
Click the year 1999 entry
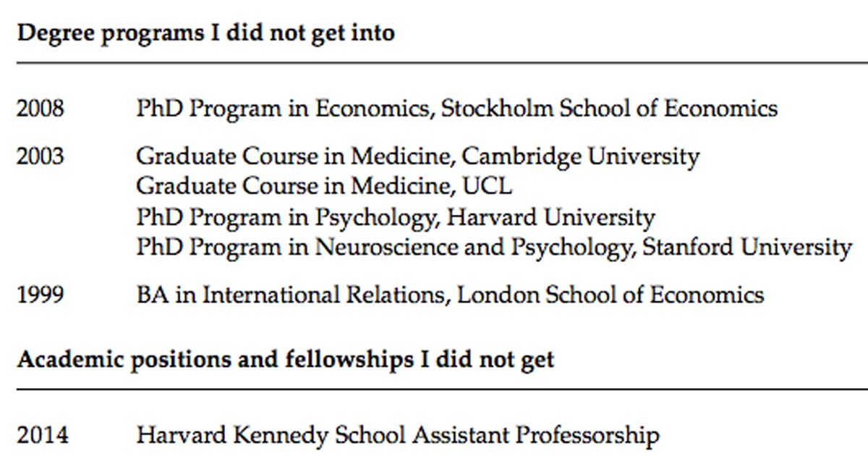pyautogui.click(x=41, y=295)
